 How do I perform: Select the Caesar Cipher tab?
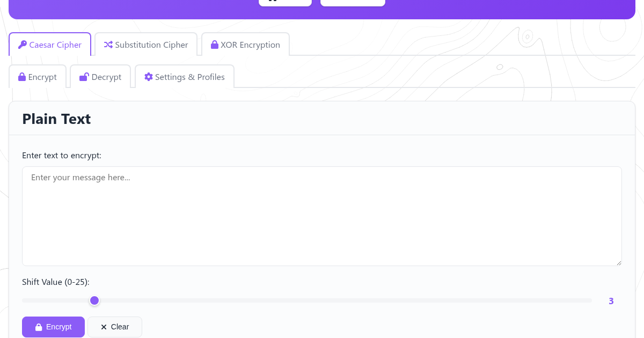pos(50,45)
